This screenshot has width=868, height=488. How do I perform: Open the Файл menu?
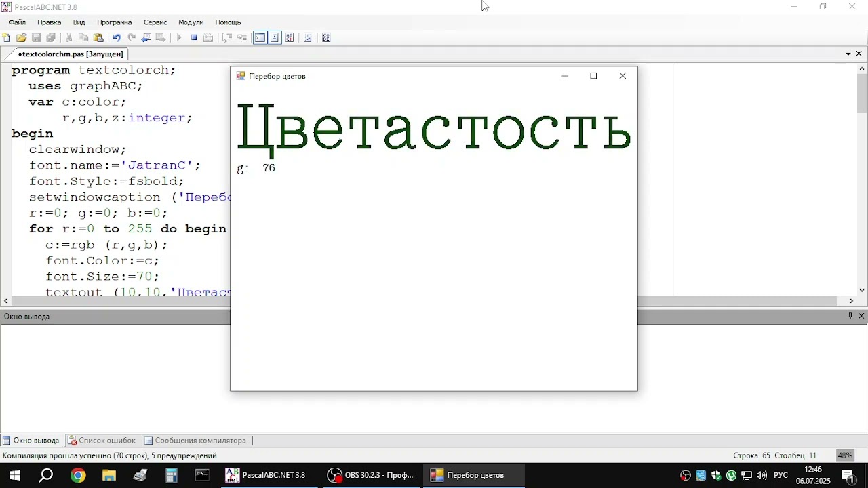click(17, 22)
